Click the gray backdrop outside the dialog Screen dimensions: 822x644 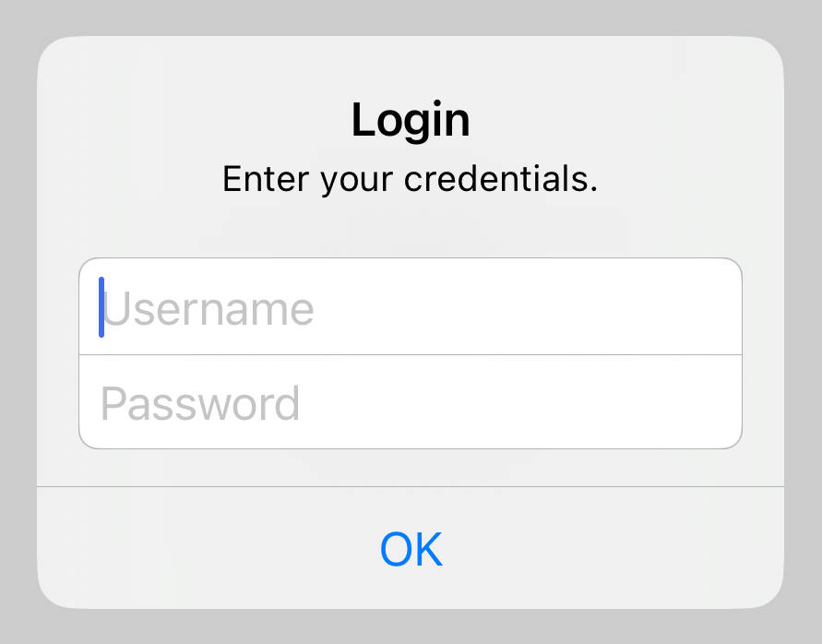17,323
